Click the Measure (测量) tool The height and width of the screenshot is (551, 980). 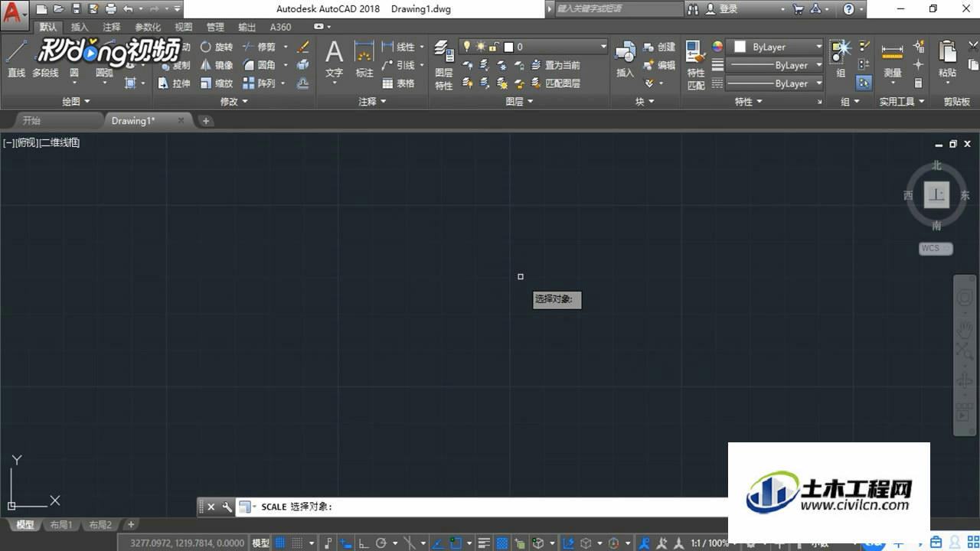tap(892, 60)
